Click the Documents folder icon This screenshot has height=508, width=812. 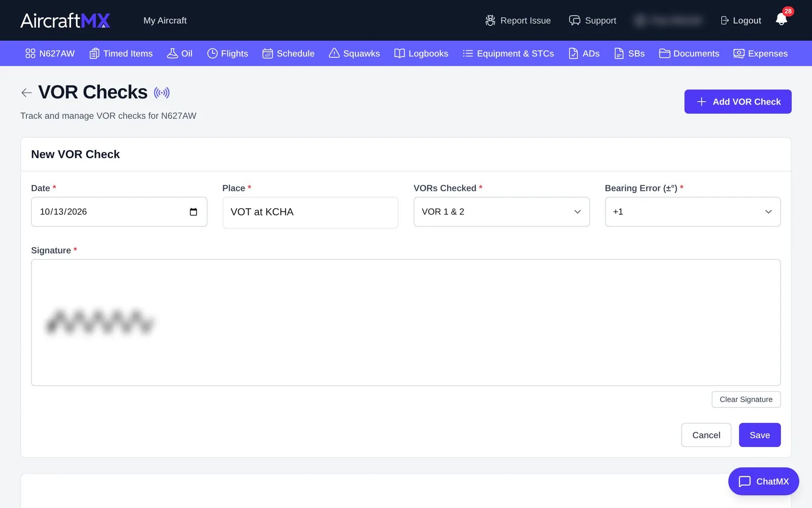coord(664,53)
